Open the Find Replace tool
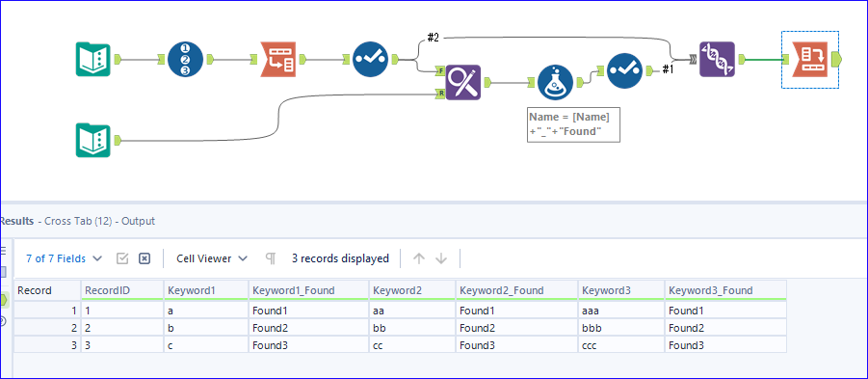This screenshot has height=379, width=868. pyautogui.click(x=462, y=82)
